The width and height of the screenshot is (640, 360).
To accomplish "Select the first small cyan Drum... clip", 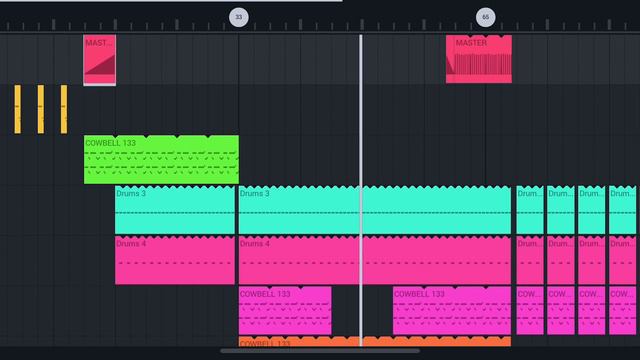I will (x=530, y=210).
